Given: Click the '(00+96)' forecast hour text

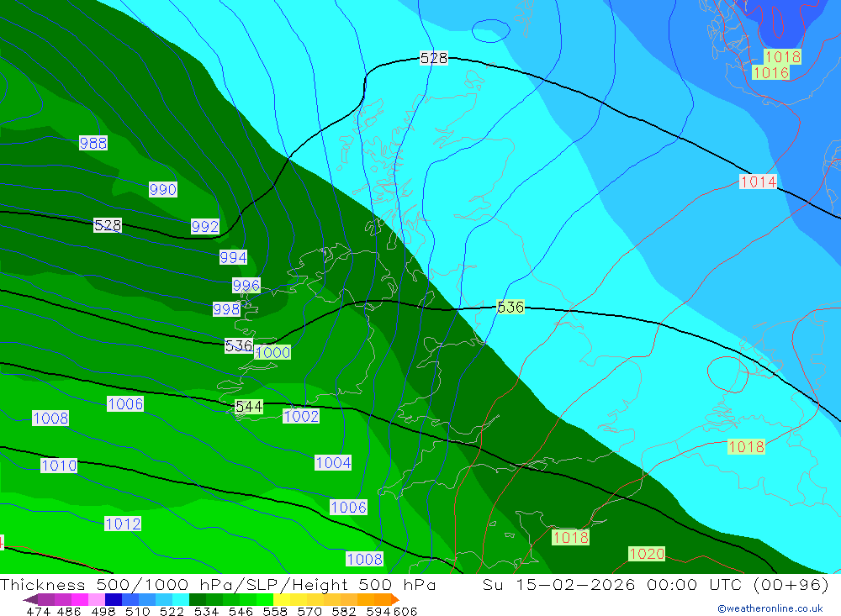Looking at the screenshot, I should [x=791, y=584].
